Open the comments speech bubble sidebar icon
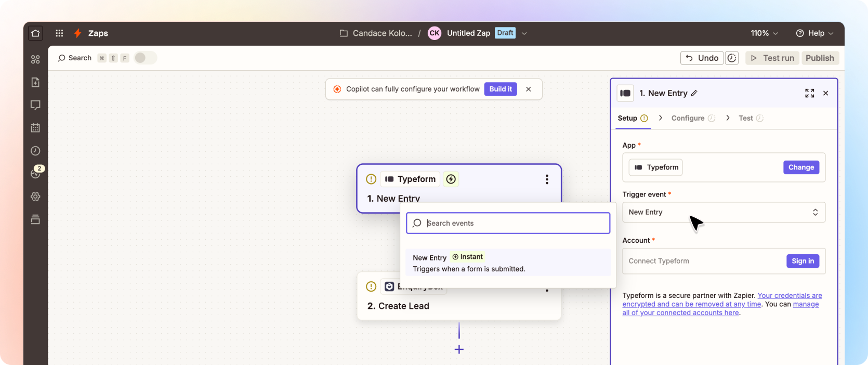 [35, 105]
